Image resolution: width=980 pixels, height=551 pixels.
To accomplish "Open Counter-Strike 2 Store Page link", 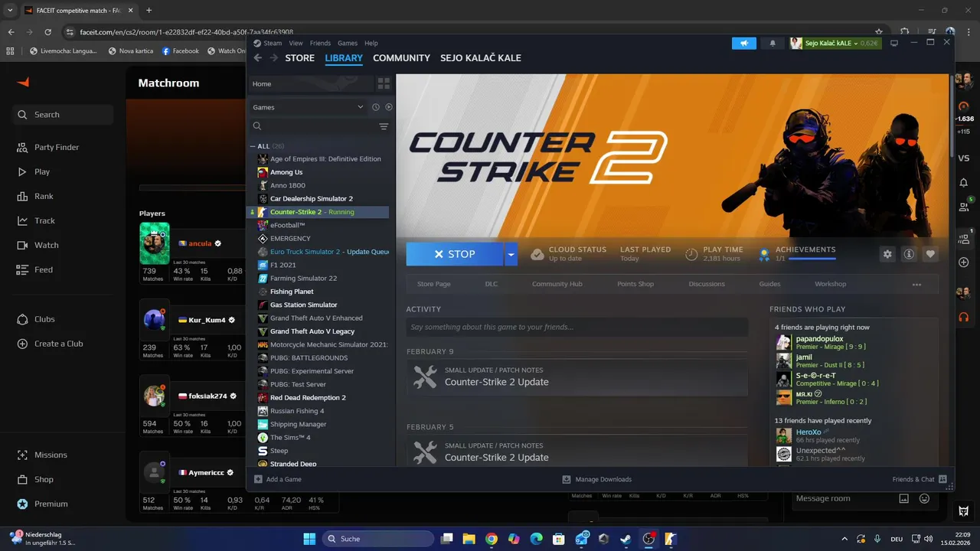I will [x=433, y=284].
